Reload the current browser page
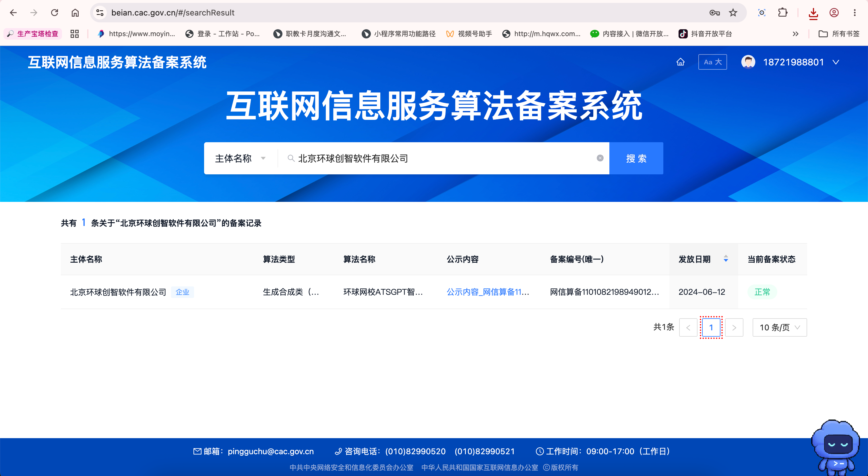Image resolution: width=868 pixels, height=476 pixels. click(x=55, y=13)
